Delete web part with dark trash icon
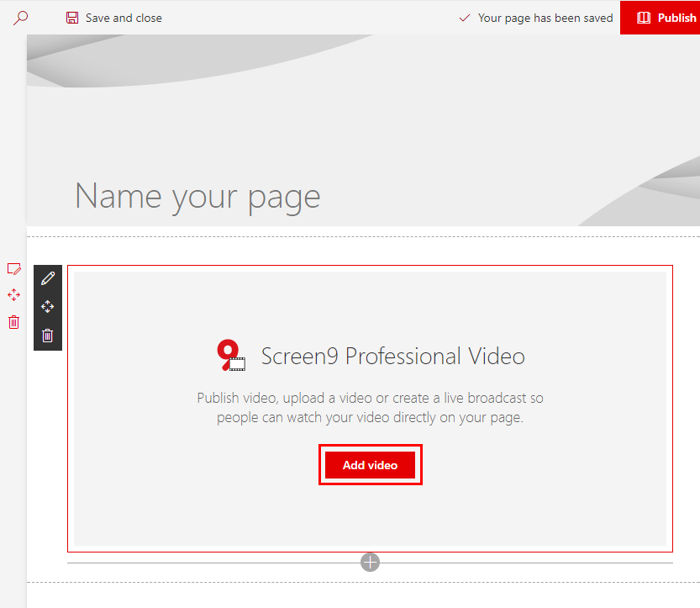The width and height of the screenshot is (700, 608). [48, 335]
